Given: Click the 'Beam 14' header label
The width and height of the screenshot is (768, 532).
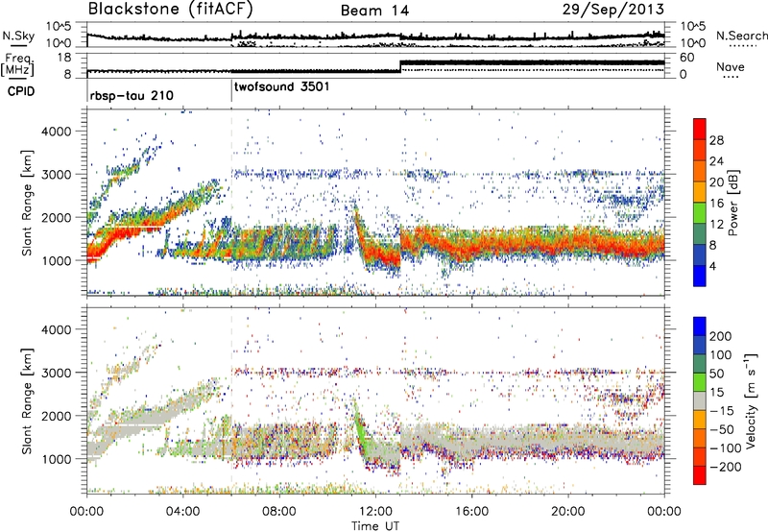Looking at the screenshot, I should point(374,11).
